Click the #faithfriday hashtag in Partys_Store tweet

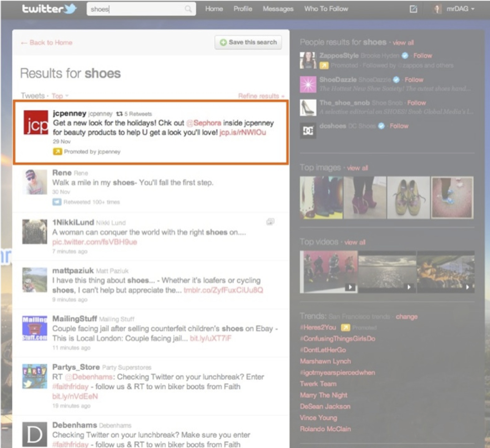[x=71, y=387]
